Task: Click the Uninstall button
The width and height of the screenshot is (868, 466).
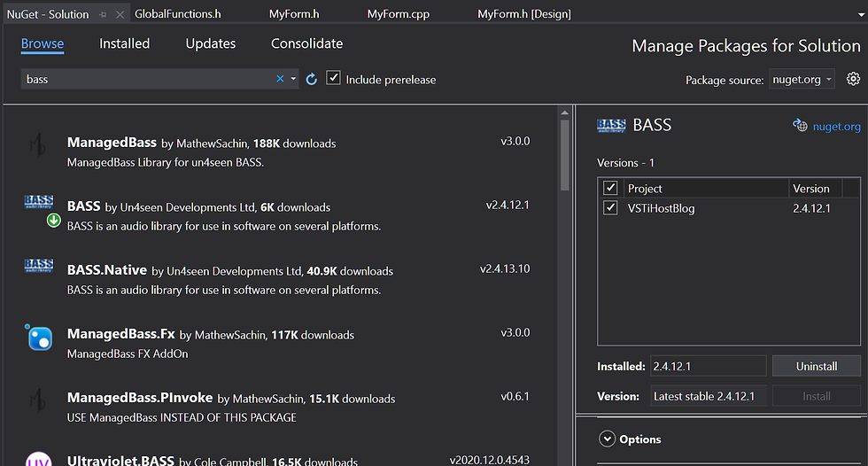Action: point(817,367)
